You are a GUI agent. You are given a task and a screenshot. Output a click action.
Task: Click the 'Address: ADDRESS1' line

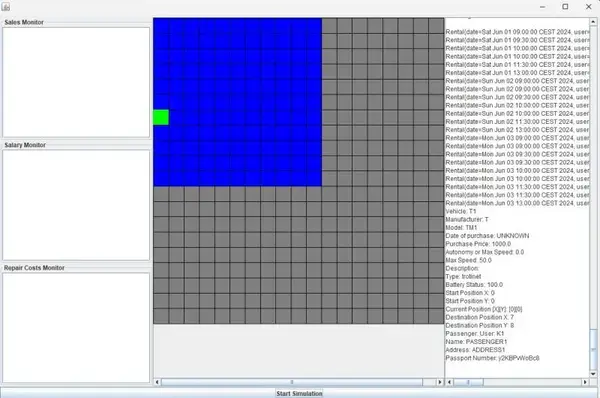coord(475,350)
